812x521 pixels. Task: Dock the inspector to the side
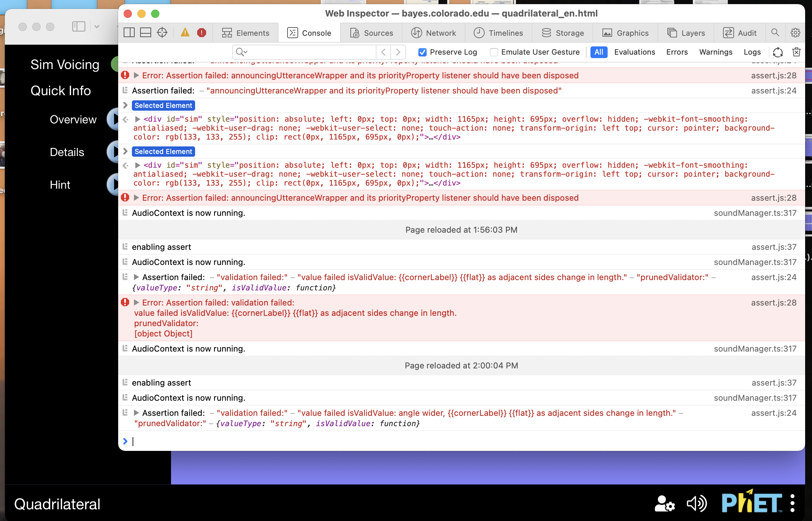129,33
